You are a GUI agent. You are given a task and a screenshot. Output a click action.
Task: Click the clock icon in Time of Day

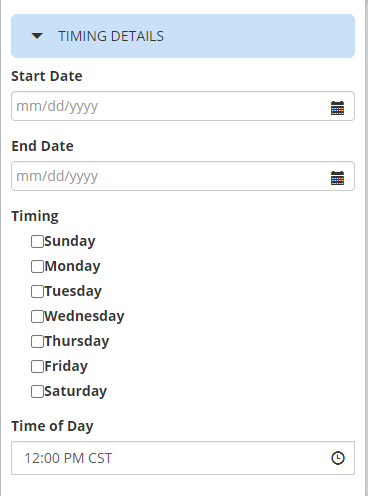(338, 458)
